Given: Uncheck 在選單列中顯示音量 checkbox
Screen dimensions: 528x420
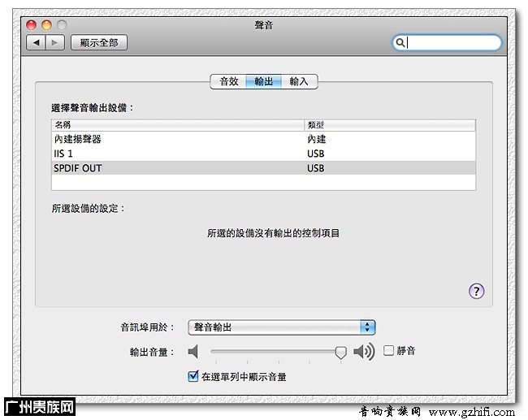Looking at the screenshot, I should point(193,376).
